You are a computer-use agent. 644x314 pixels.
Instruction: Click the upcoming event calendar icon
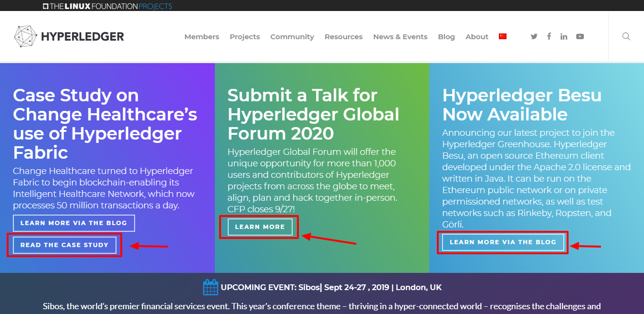pos(211,288)
